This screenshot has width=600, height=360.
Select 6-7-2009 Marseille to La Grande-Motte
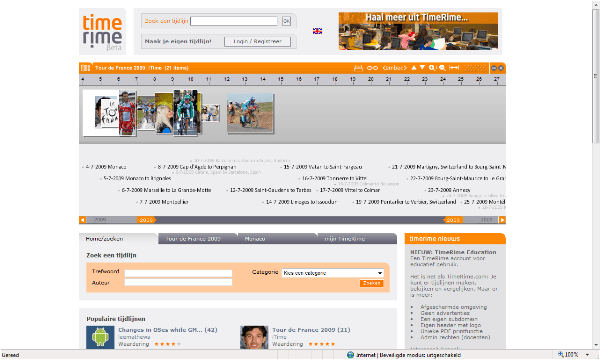pos(165,190)
